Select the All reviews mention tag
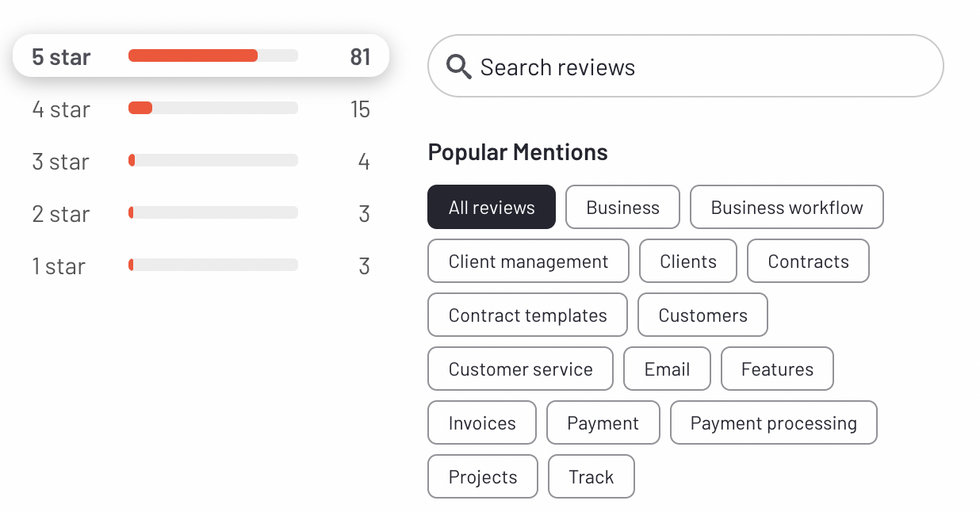Image resolution: width=980 pixels, height=512 pixels. point(492,208)
